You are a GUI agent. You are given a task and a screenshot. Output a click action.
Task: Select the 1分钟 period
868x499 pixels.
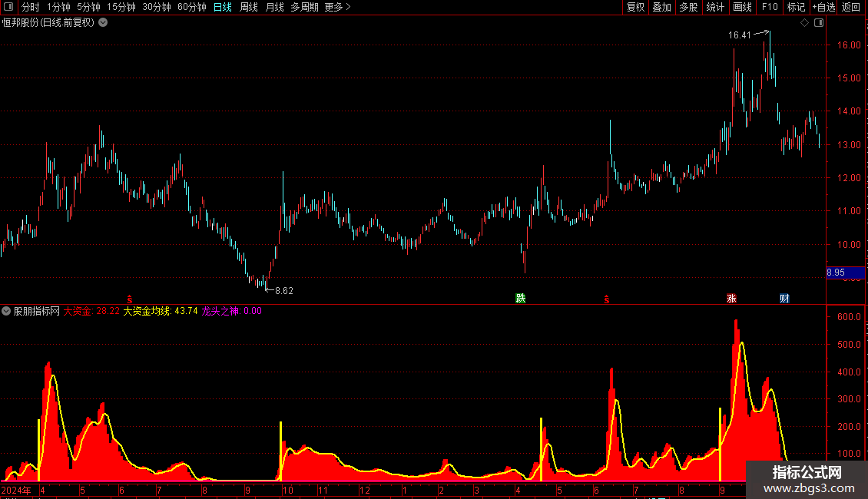click(58, 7)
